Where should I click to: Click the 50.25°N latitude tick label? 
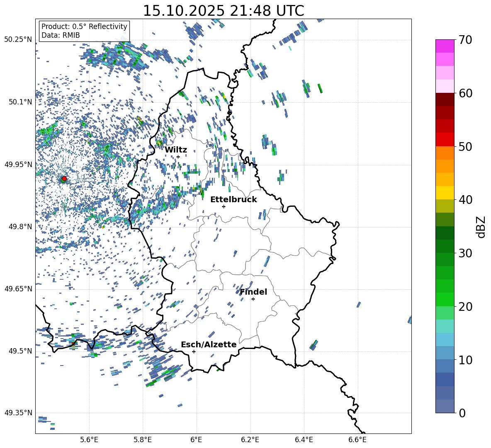point(18,40)
